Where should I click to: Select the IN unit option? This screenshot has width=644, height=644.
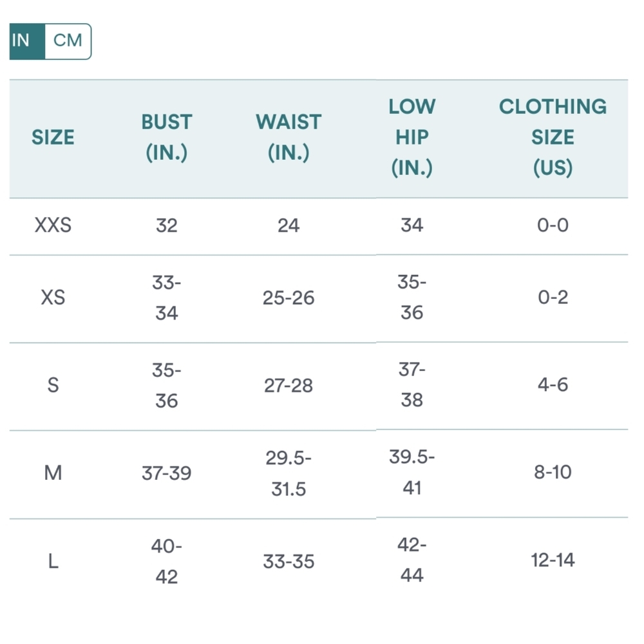click(x=21, y=41)
